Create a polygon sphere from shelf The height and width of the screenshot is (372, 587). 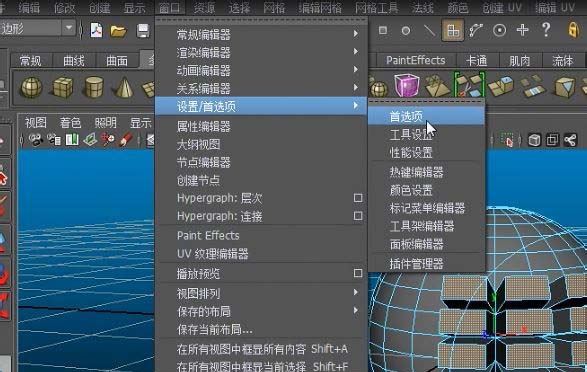tap(31, 88)
